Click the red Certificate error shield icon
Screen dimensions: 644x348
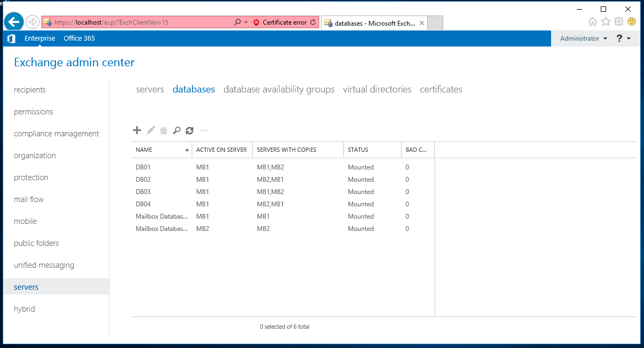[256, 22]
